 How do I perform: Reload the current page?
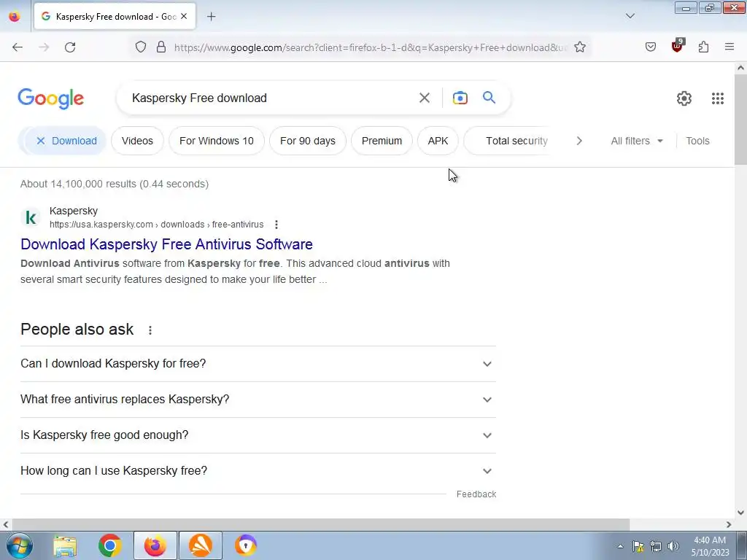pyautogui.click(x=70, y=47)
